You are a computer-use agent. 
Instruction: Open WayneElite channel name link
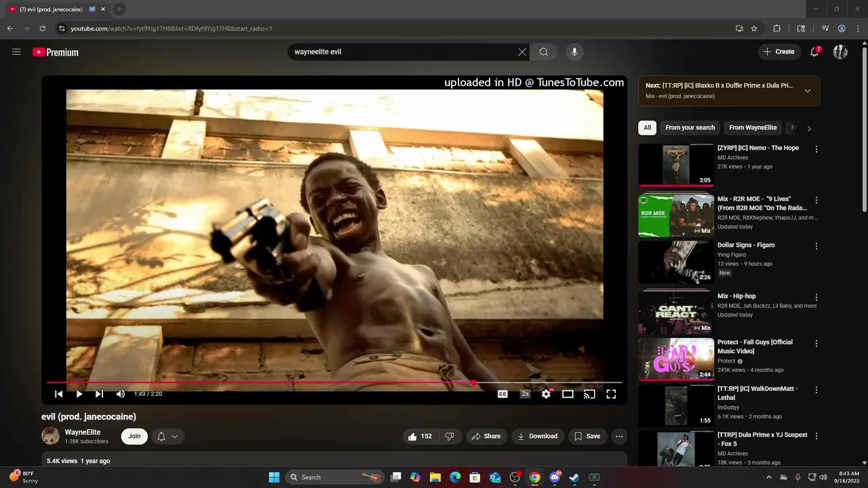(83, 432)
